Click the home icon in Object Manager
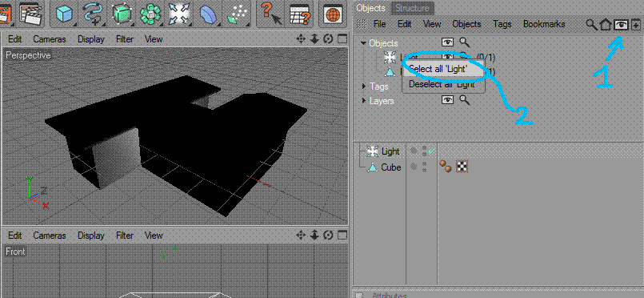 click(x=606, y=25)
